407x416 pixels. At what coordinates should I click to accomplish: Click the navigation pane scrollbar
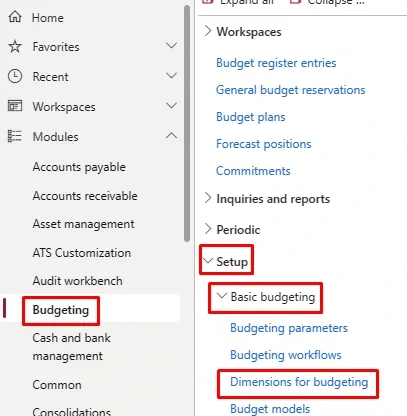pyautogui.click(x=187, y=123)
